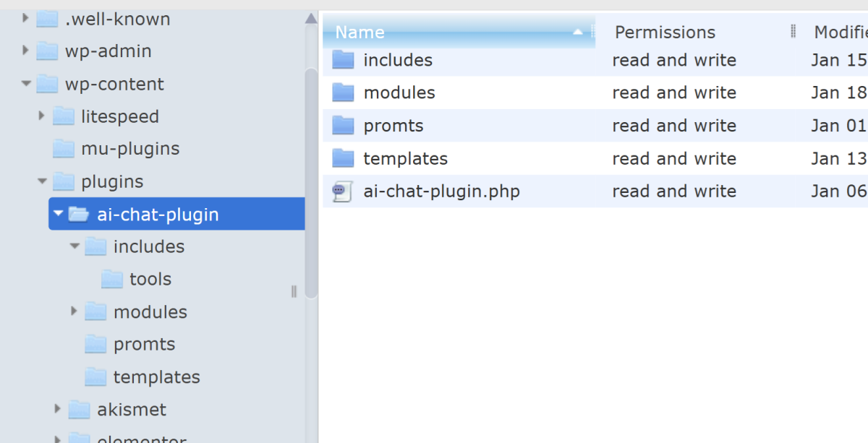Click the tools folder icon in tree
Screen dimensions: 868x443
point(112,279)
